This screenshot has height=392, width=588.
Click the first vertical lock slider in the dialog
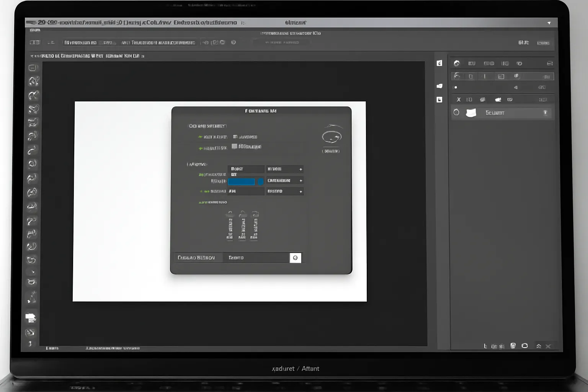point(230,225)
